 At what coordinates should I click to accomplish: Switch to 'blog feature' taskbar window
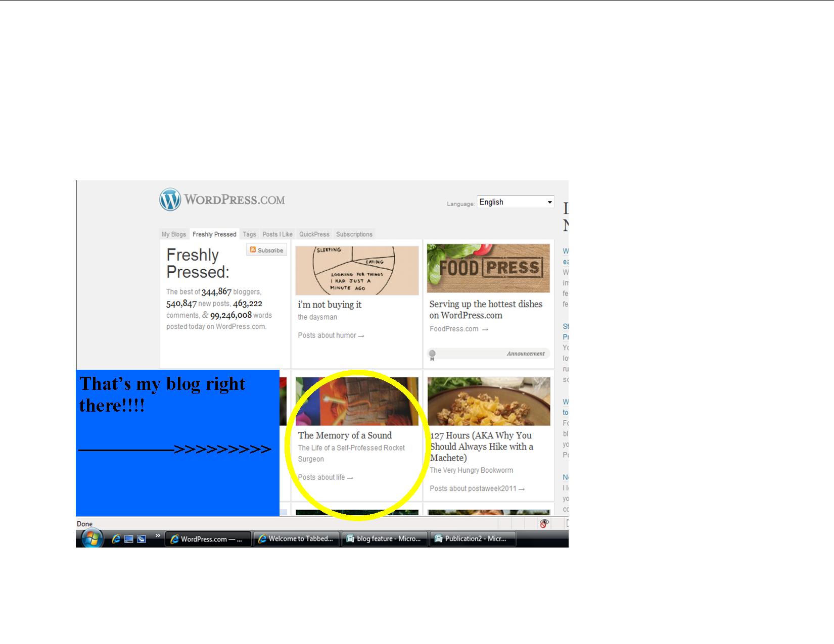coord(384,539)
